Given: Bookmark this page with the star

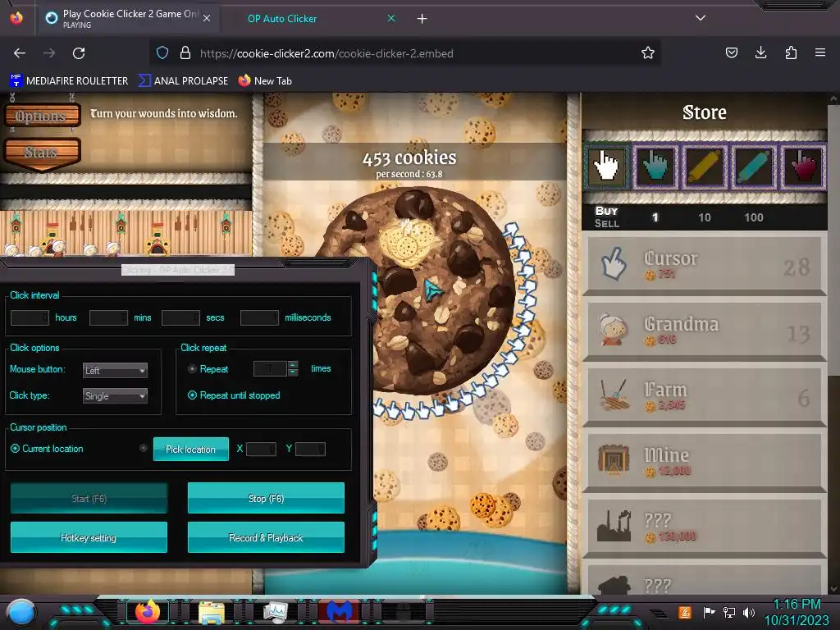Looking at the screenshot, I should click(x=648, y=52).
